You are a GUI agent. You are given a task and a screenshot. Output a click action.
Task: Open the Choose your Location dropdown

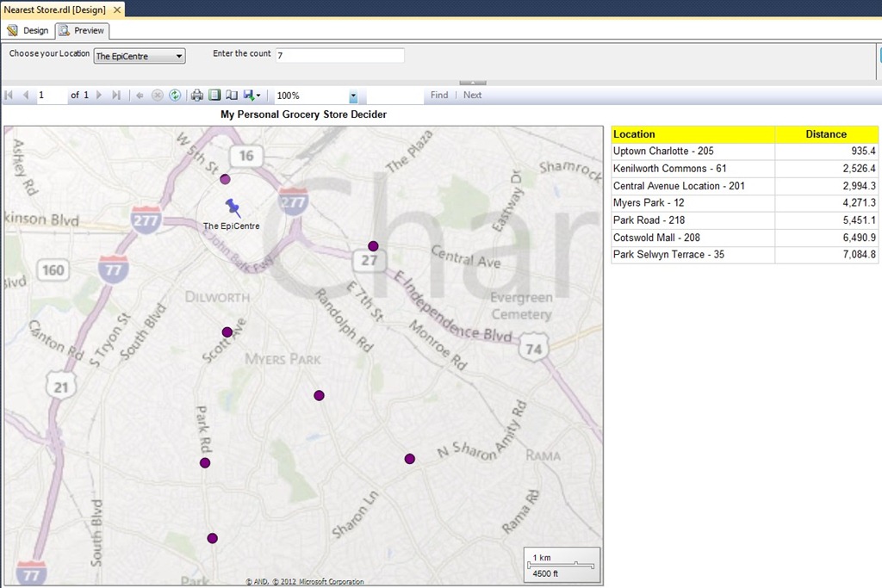[x=140, y=56]
